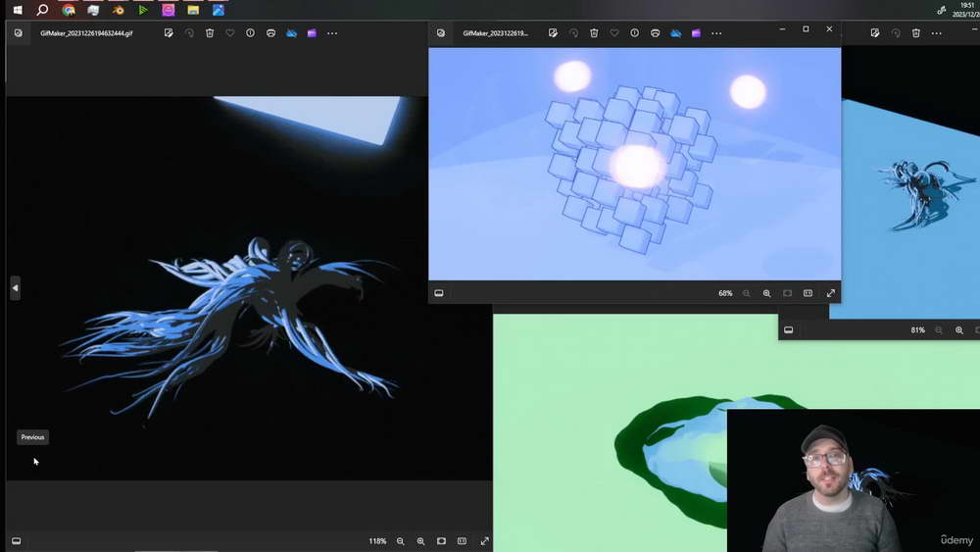Click the Edit image icon in the blue-cubes 68% window

tap(553, 33)
